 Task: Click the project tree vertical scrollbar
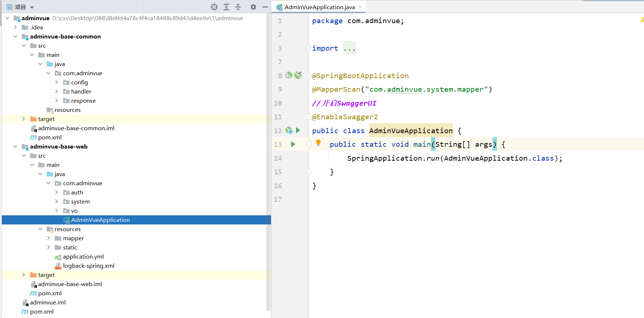pos(269,161)
